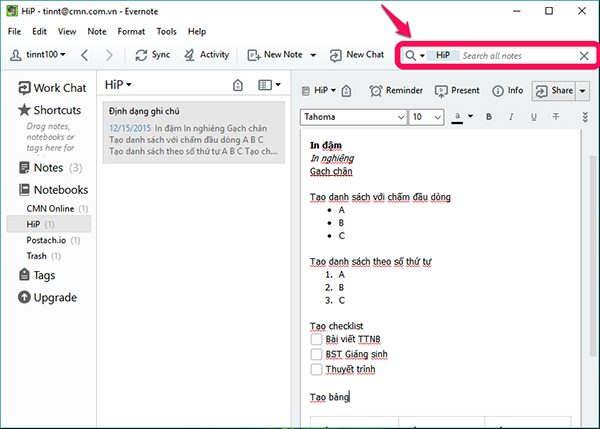
Task: Open the Tahoma font dropdown
Action: click(353, 117)
